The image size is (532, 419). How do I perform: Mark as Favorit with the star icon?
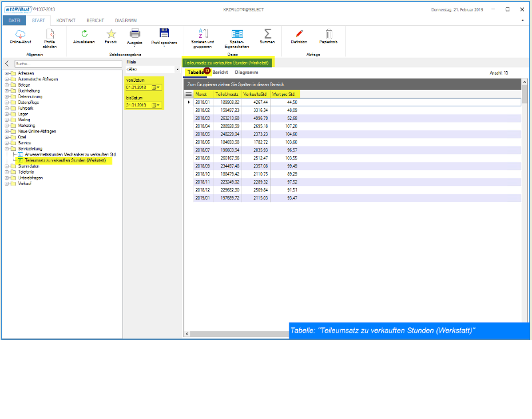[x=111, y=33]
